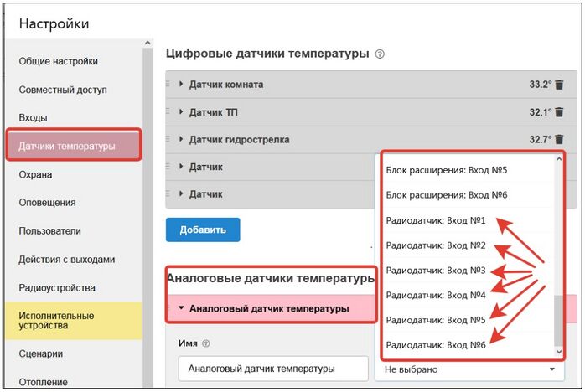Image resolution: width=585 pixels, height=392 pixels.
Task: Open Отопление section
Action: tap(44, 382)
